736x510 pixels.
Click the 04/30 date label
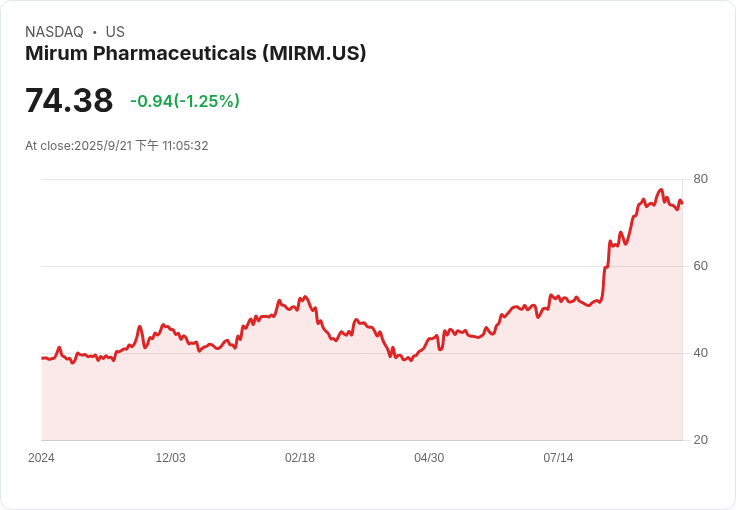429,457
